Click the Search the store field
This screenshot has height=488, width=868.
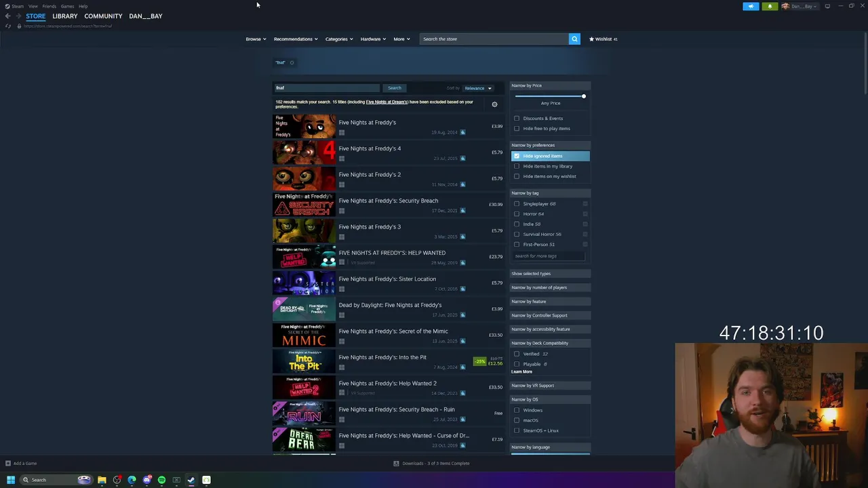[x=494, y=39]
